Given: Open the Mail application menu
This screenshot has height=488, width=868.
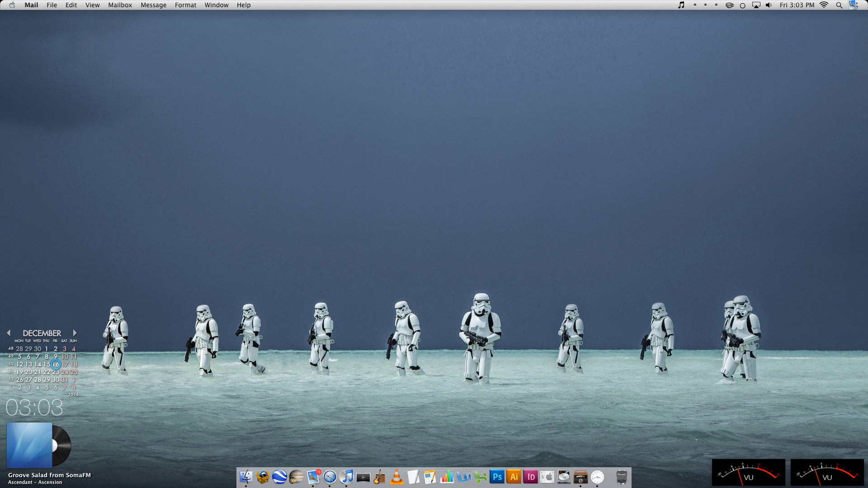Looking at the screenshot, I should pos(31,5).
